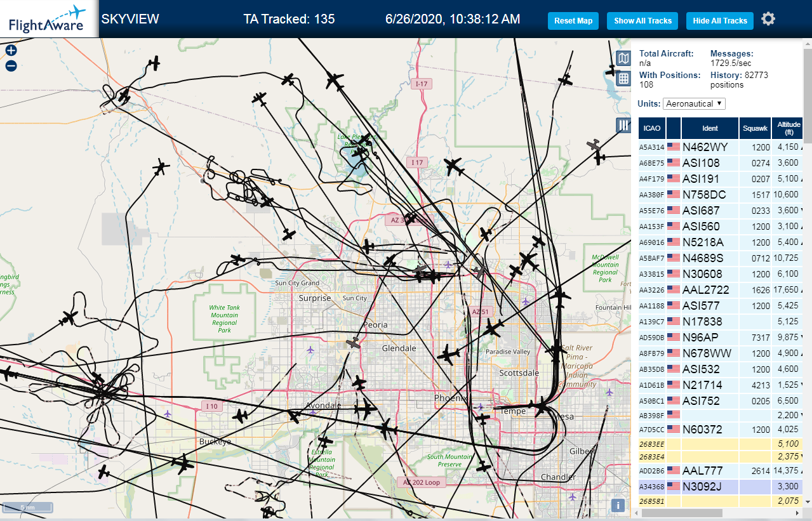This screenshot has width=812, height=521.
Task: Click the Scottsdale label on map
Action: point(519,373)
